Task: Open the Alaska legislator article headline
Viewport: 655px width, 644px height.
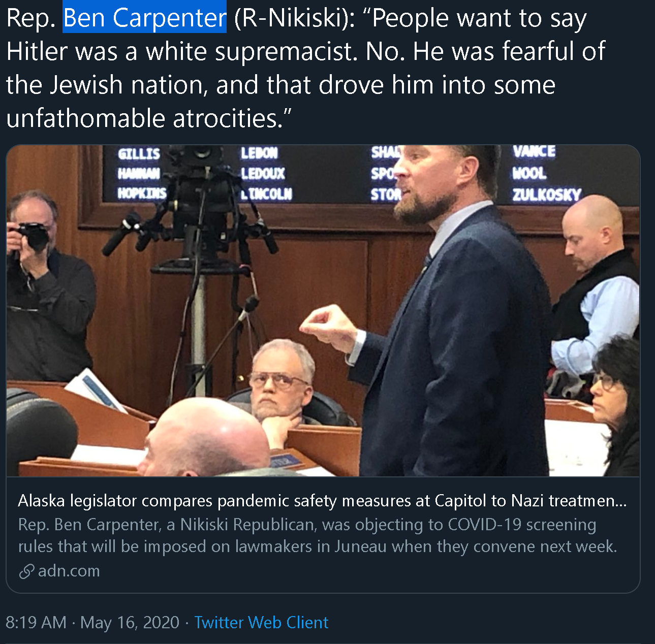Action: [322, 501]
